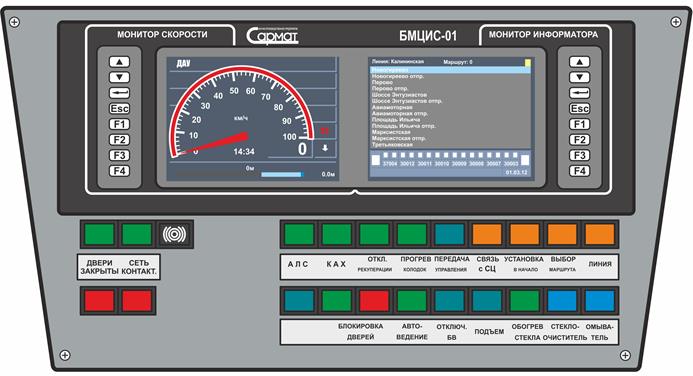Click the buzzer speaker icon beside the green lamps
This screenshot has height=376, width=693.
click(x=174, y=234)
